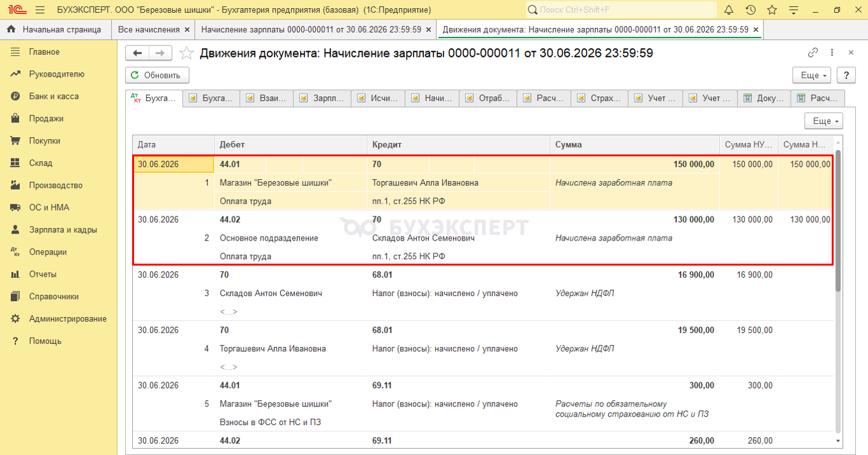
Task: Open ОС и НМА section
Action: (49, 207)
